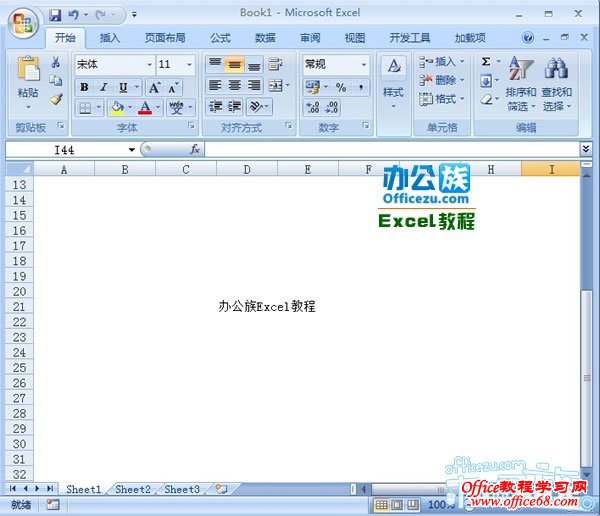This screenshot has width=600, height=516.
Task: Switch to the Sheet3 worksheet tab
Action: pyautogui.click(x=182, y=489)
